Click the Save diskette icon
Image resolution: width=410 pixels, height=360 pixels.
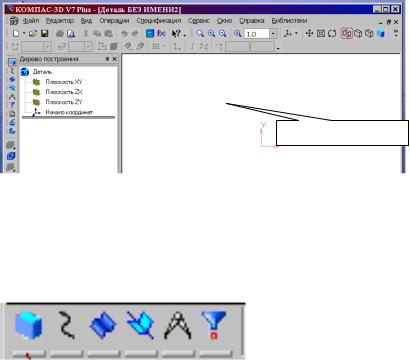pos(44,33)
